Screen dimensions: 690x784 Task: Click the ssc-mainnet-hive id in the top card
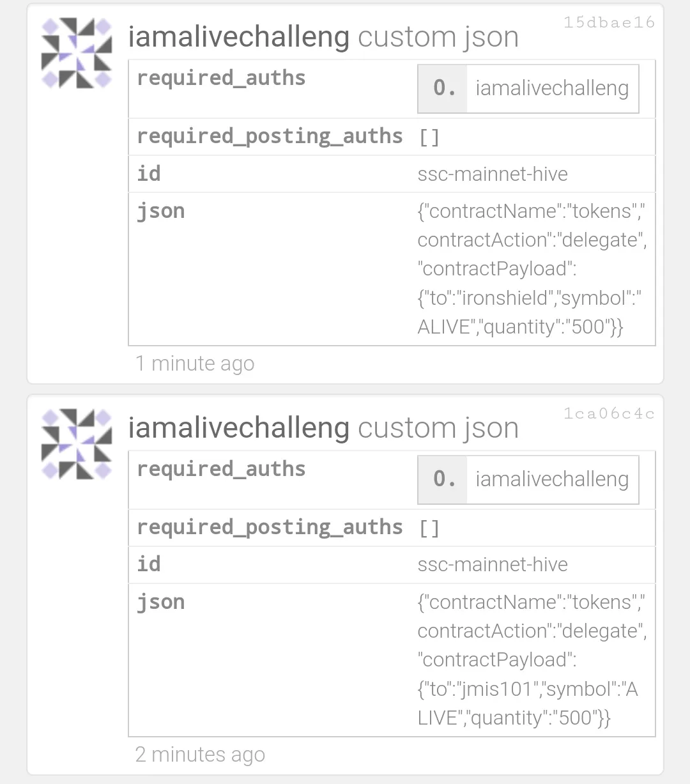(493, 174)
